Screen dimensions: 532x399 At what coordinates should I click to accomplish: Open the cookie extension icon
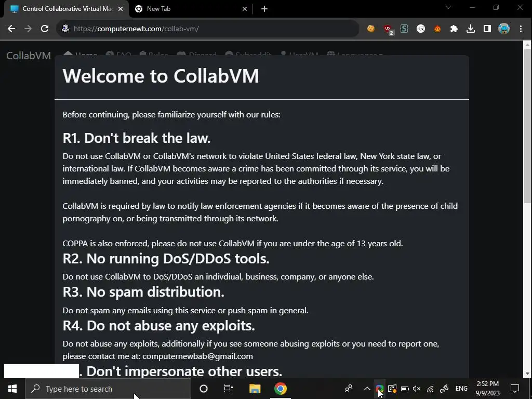point(371,29)
